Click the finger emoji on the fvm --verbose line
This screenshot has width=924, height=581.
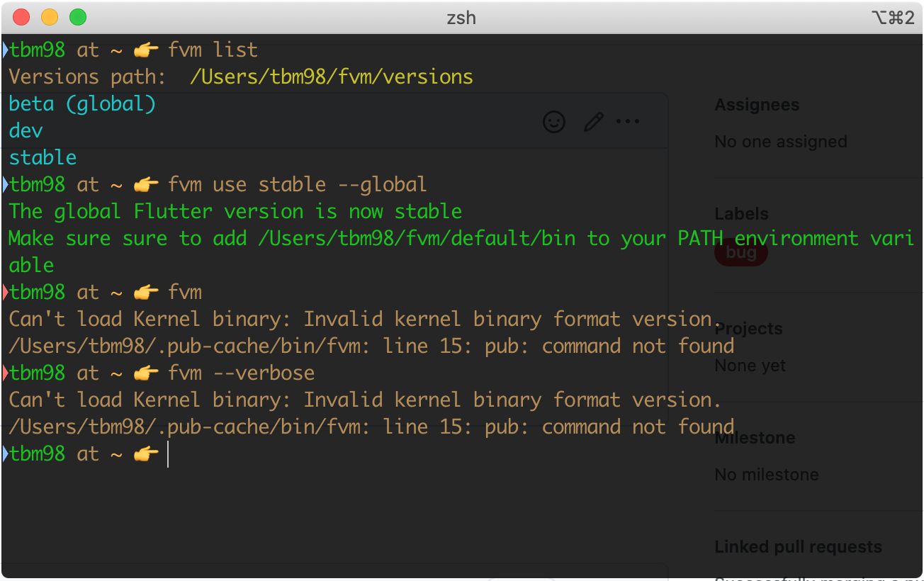[145, 373]
